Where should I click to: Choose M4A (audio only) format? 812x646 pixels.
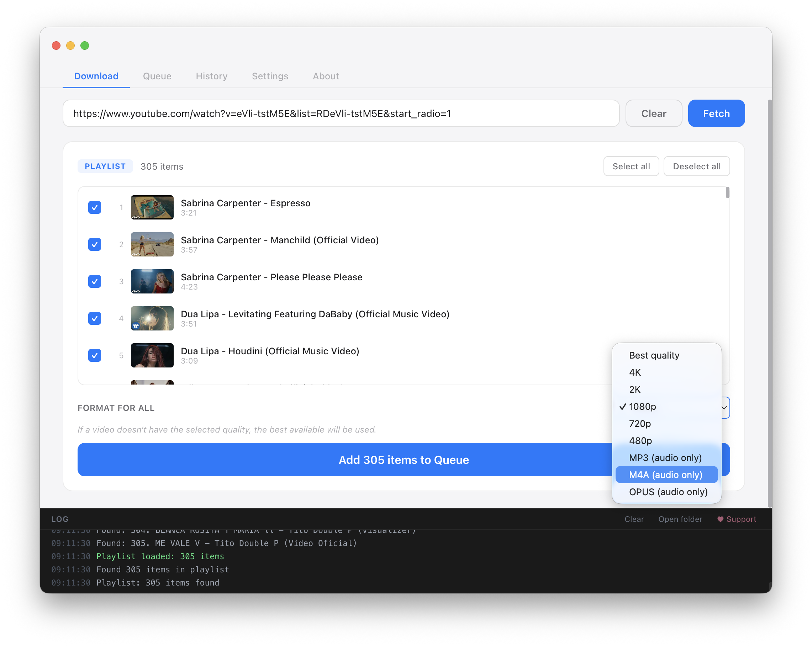[x=666, y=474]
